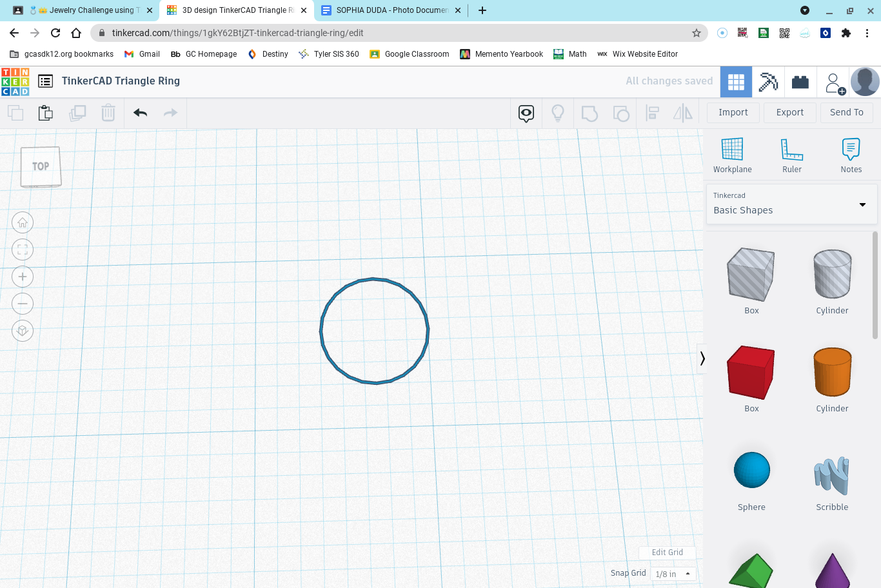The width and height of the screenshot is (881, 588).
Task: Click the Edit Grid button
Action: [668, 553]
